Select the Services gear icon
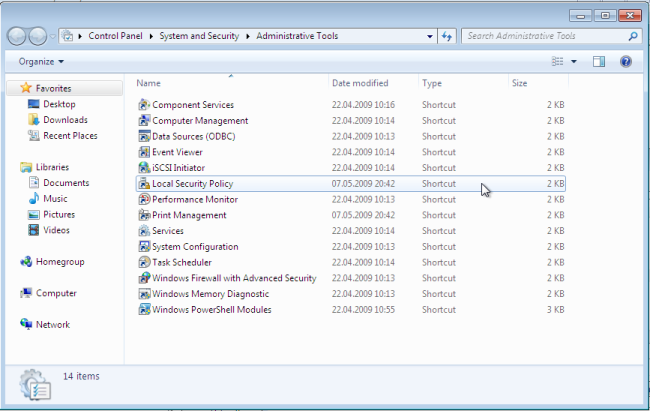 pos(144,231)
